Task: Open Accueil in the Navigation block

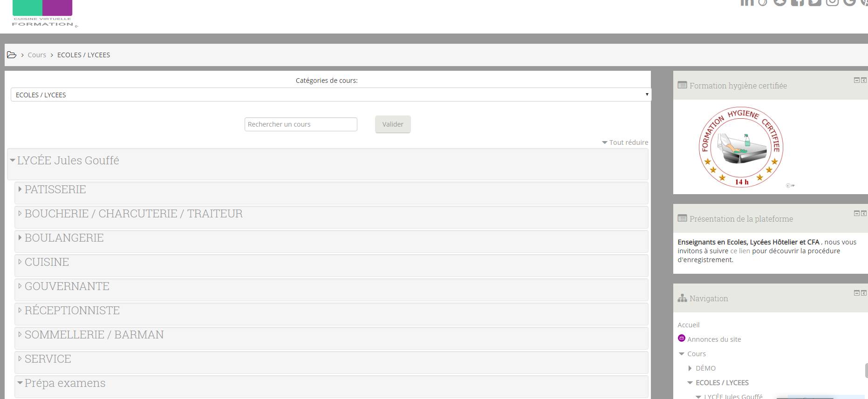Action: click(x=688, y=325)
